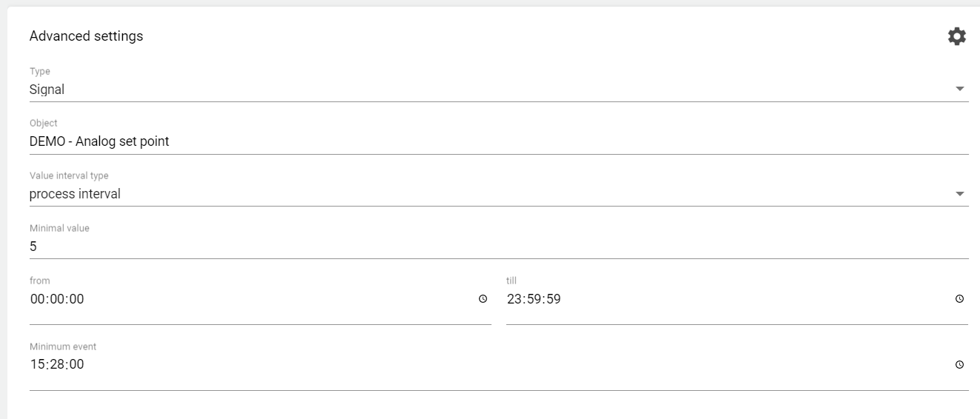The image size is (980, 419).
Task: Click the Minimum event time 15:28:00
Action: [57, 365]
